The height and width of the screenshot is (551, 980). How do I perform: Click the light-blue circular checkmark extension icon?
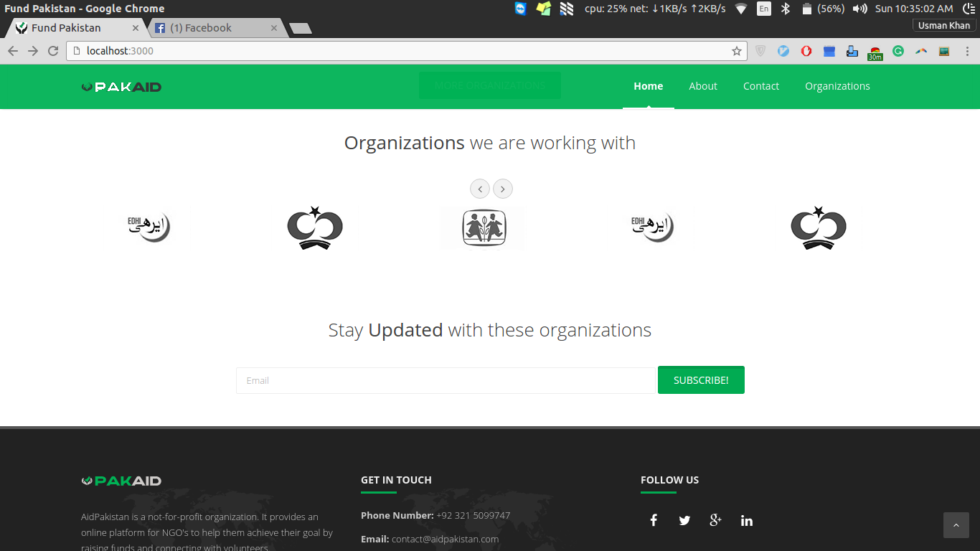click(x=783, y=51)
